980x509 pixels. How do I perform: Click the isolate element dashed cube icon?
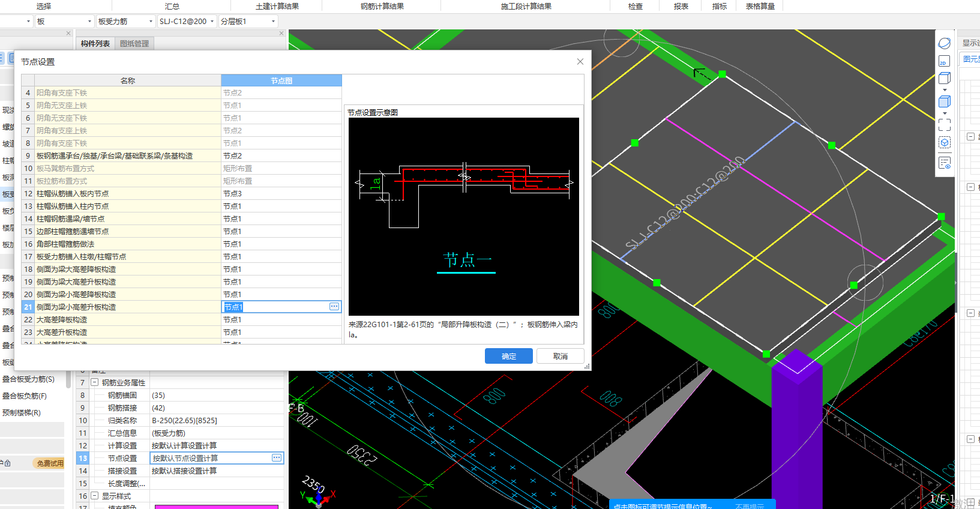(x=945, y=142)
